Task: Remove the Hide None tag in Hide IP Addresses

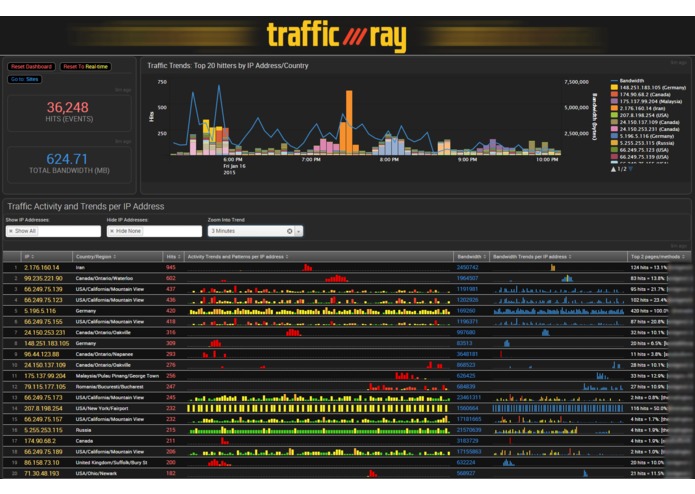Action: click(112, 231)
